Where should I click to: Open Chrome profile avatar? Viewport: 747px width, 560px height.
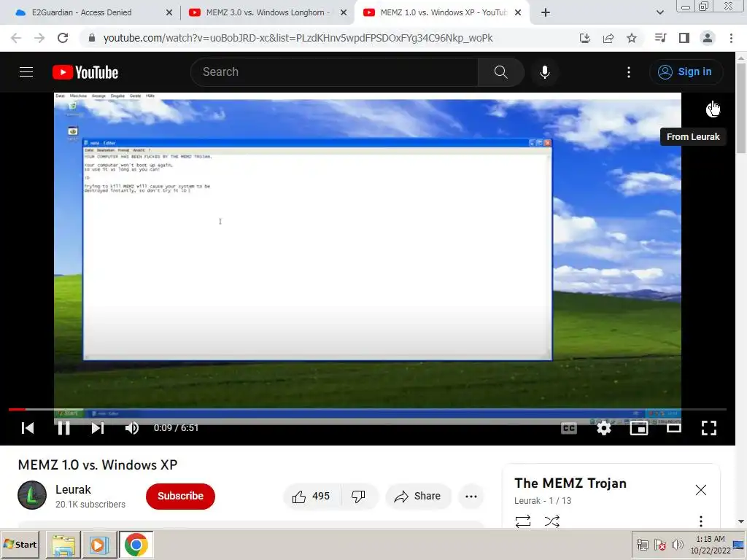[708, 38]
